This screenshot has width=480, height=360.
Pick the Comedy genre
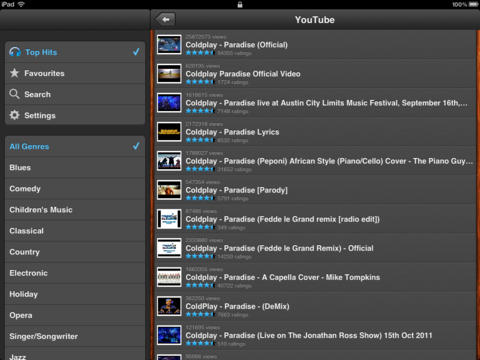(75, 188)
